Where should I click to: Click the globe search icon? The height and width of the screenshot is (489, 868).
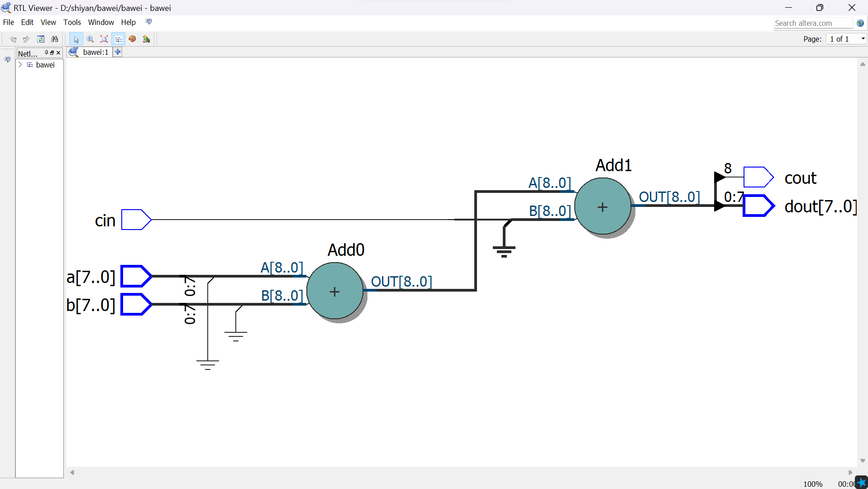pyautogui.click(x=860, y=23)
